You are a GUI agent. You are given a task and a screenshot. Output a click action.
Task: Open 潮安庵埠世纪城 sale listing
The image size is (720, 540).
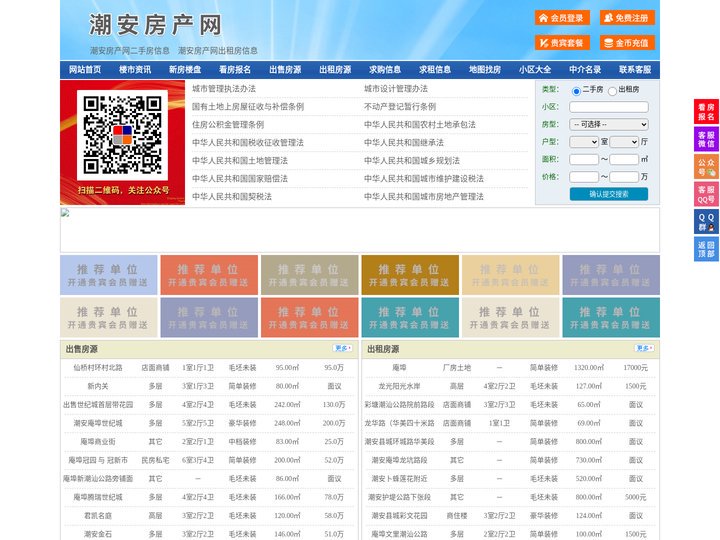[x=98, y=423]
